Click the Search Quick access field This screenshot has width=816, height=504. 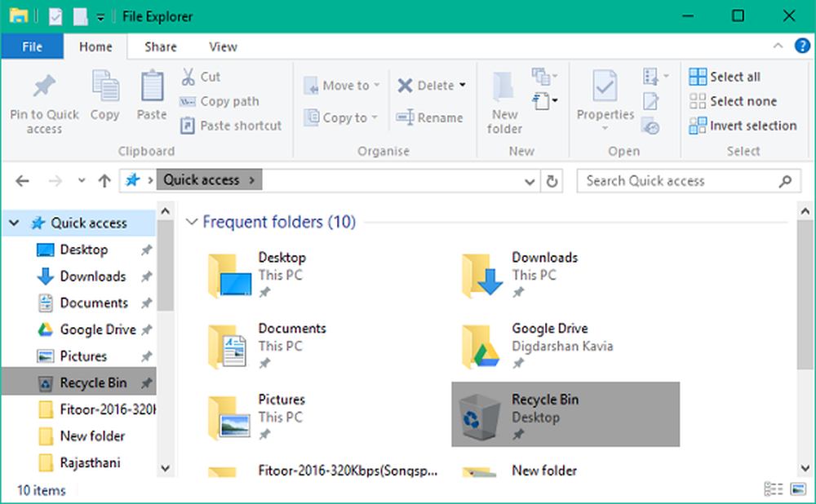[679, 181]
